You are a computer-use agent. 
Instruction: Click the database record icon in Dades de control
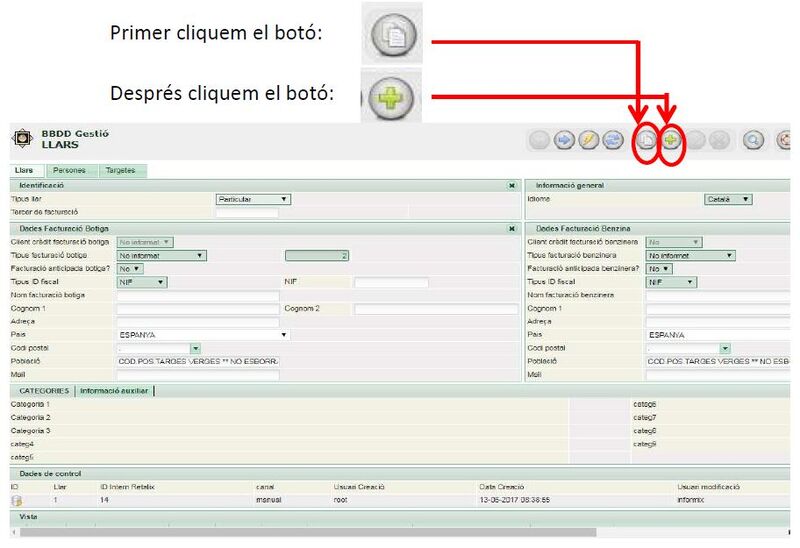coord(17,499)
